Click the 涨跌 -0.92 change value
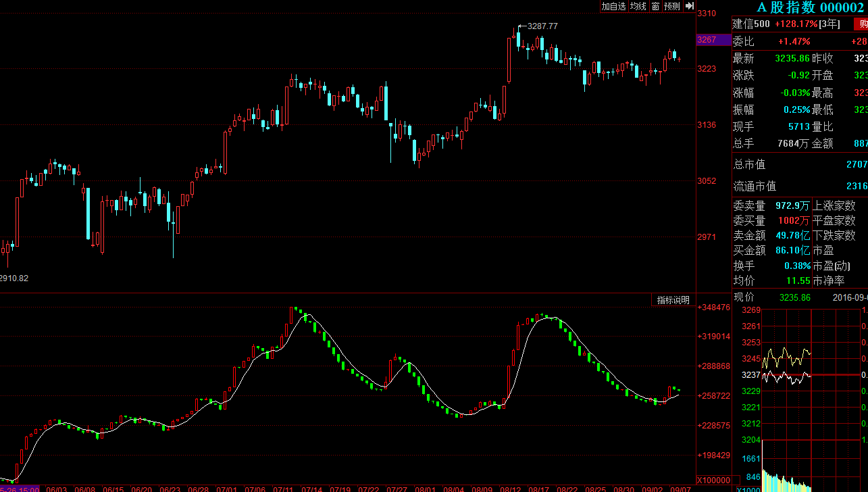The height and width of the screenshot is (492, 868). coord(798,76)
